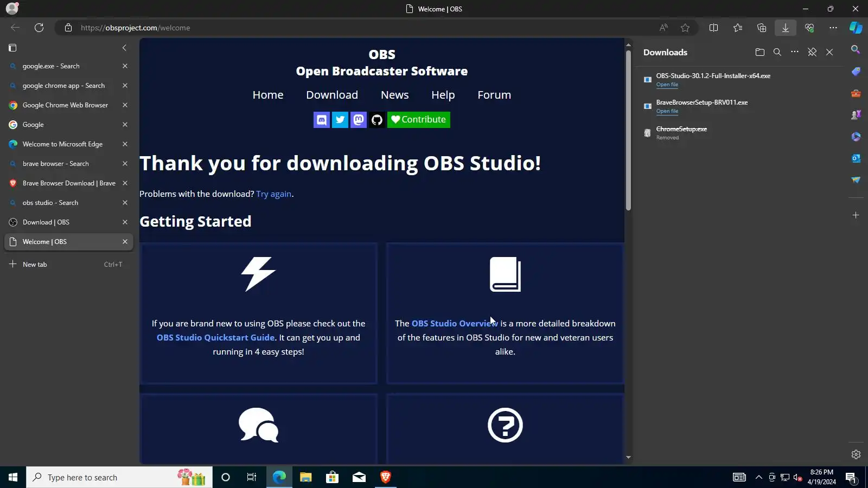The image size is (868, 488).
Task: Add a new app to the sidebar
Action: [856, 215]
